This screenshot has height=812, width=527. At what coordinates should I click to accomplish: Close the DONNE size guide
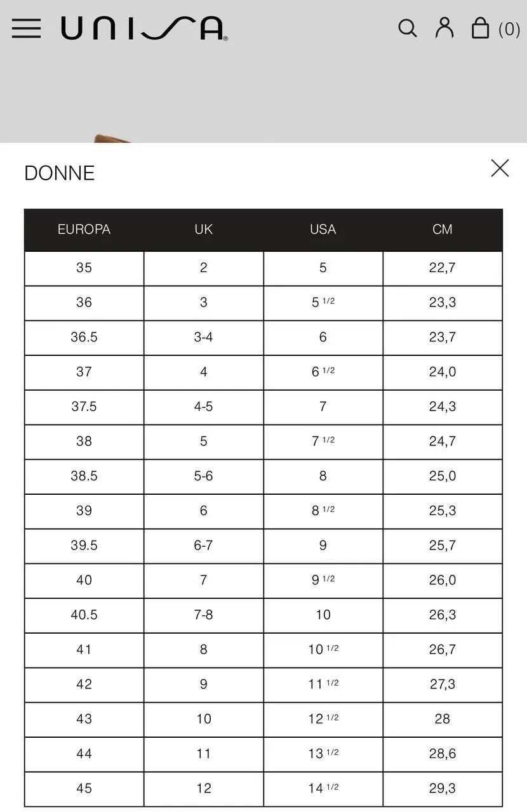[500, 168]
